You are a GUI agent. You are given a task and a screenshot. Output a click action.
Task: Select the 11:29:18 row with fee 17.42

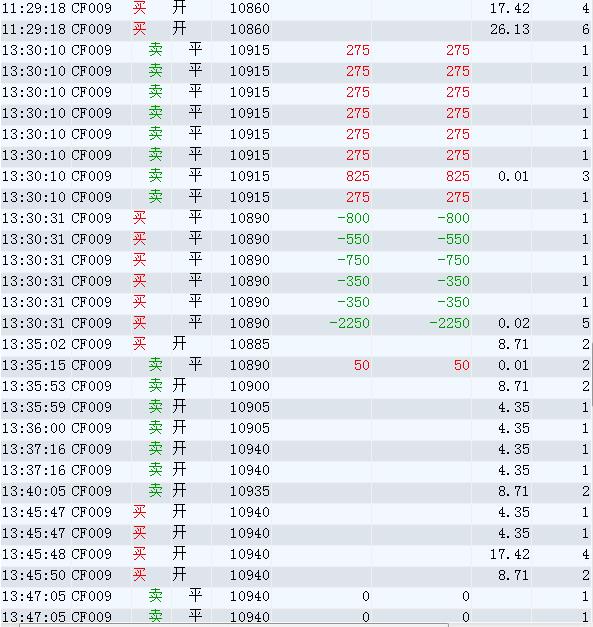point(296,8)
